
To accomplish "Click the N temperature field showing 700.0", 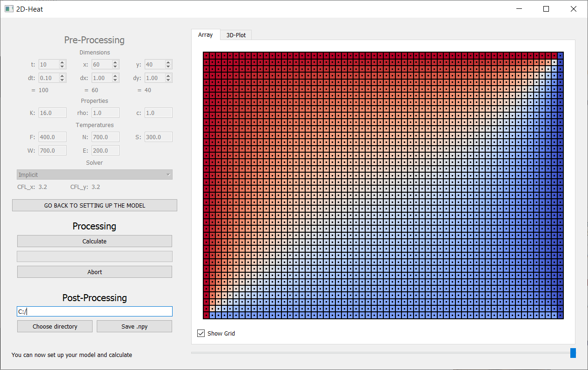I will (x=106, y=137).
